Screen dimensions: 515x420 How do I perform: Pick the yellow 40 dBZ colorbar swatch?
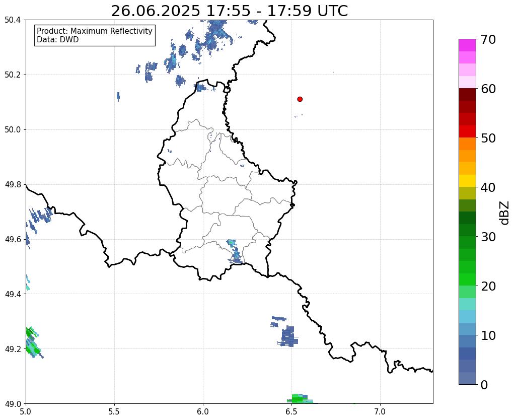coord(467,181)
